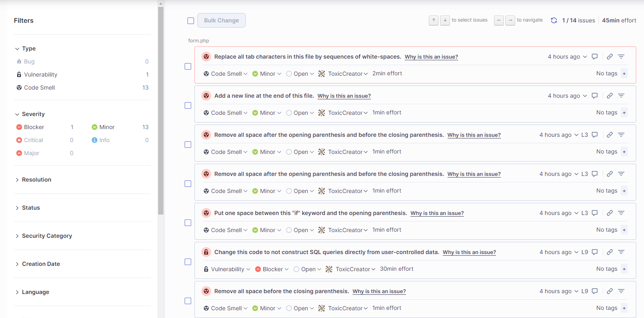Comment on the SQL queries vulnerability issue
This screenshot has height=318, width=644.
point(595,252)
